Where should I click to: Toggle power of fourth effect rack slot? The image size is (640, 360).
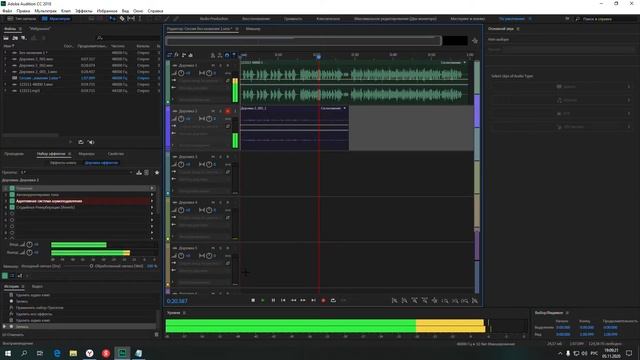point(12,207)
